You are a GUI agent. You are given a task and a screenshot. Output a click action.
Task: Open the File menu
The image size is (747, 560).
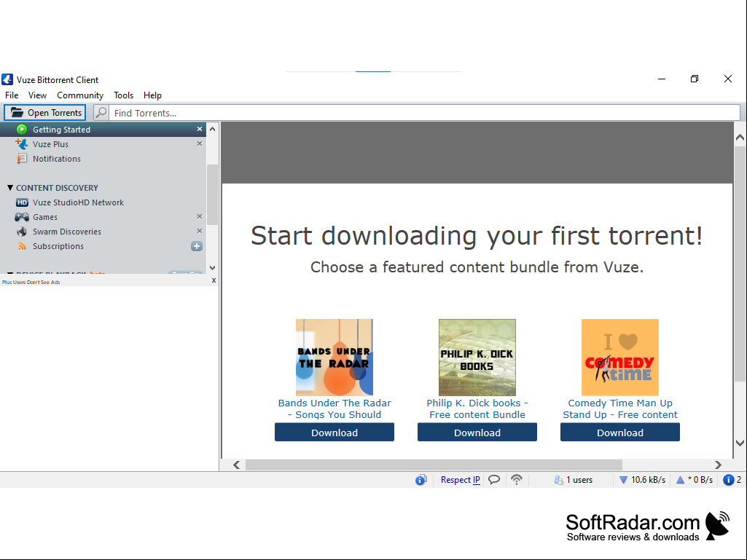12,95
